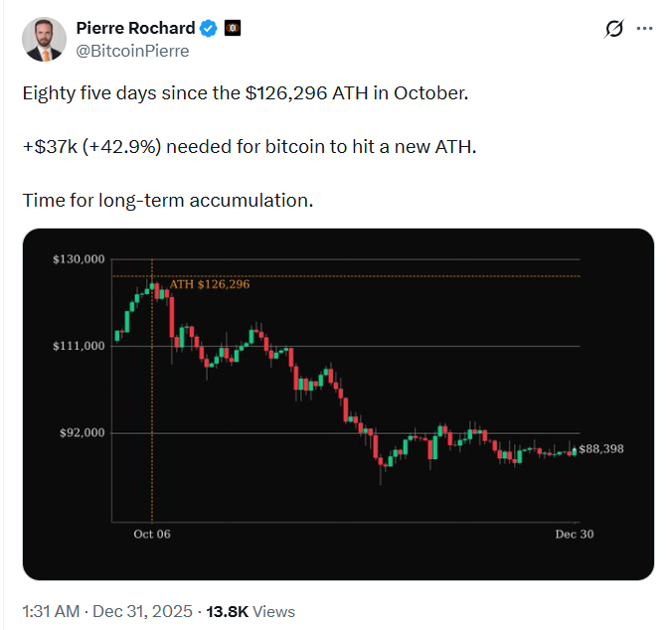Click the $88,398 current price label
672x630 pixels.
pyautogui.click(x=601, y=449)
